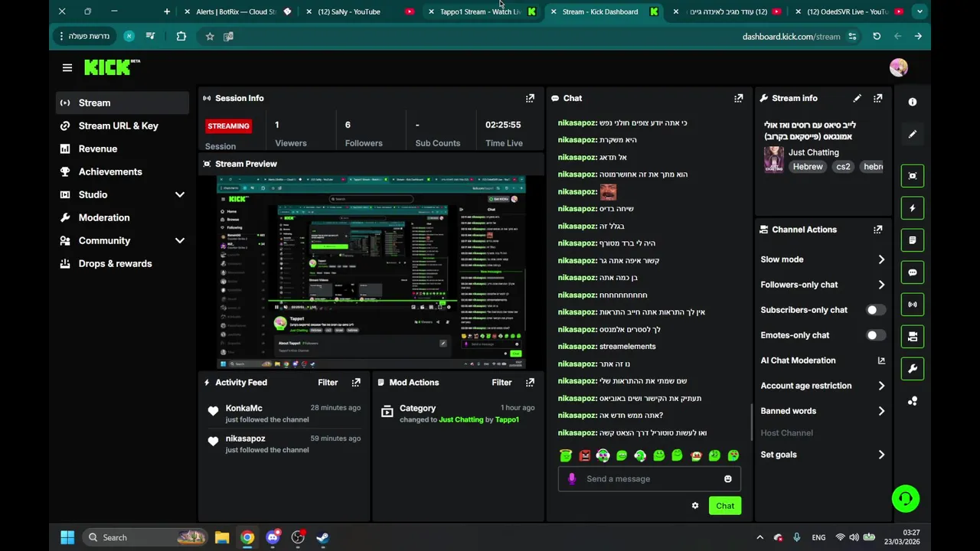Open Mod Actions Filter dropdown
Viewport: 980px width, 551px height.
point(501,383)
